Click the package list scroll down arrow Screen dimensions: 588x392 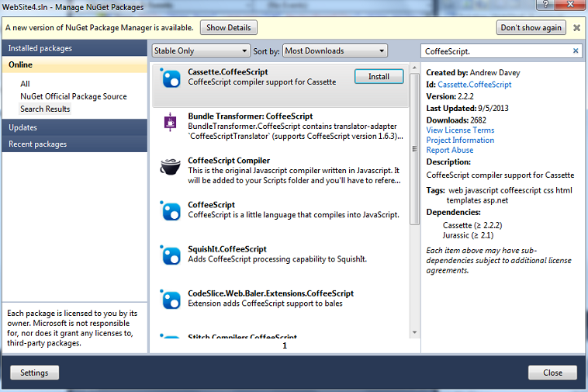pos(414,332)
